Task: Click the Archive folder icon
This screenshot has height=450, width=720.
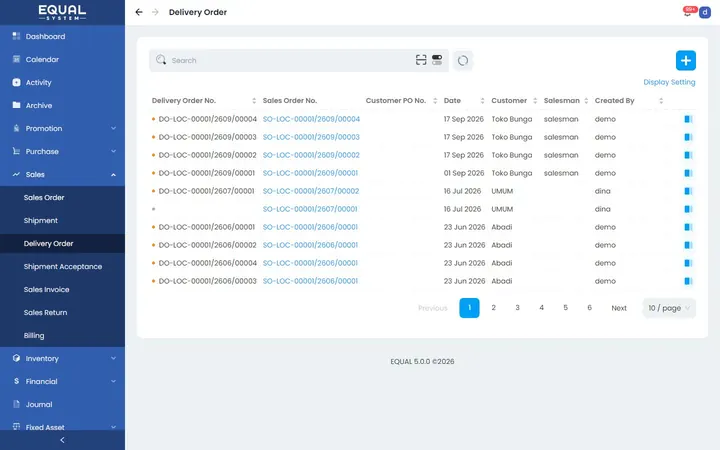Action: [17, 105]
